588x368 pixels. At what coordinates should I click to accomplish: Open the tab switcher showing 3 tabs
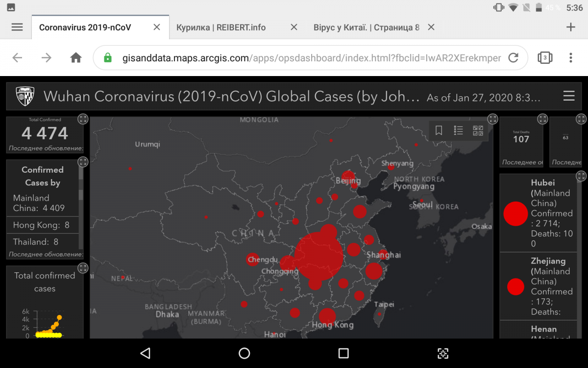tap(545, 58)
